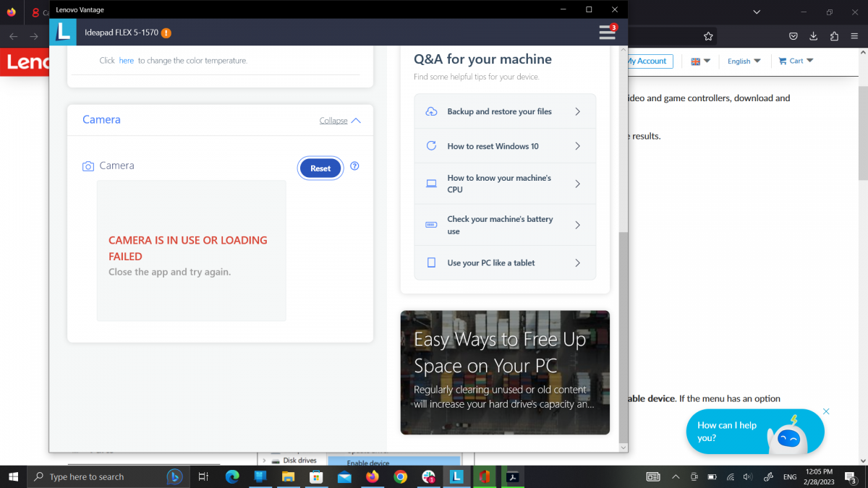Click the Lenovo Vantage L logo
868x488 pixels.
pos(63,32)
